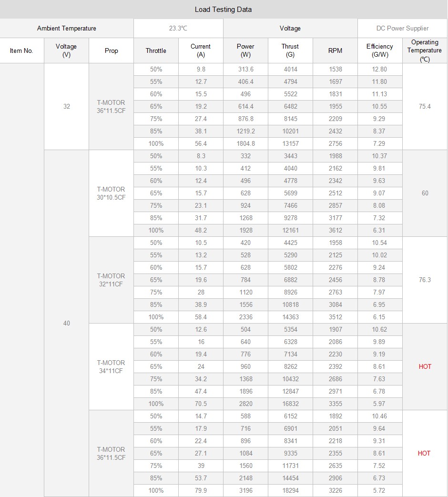Image resolution: width=448 pixels, height=497 pixels.
Task: Select the 32 volt voltage cell
Action: click(66, 106)
